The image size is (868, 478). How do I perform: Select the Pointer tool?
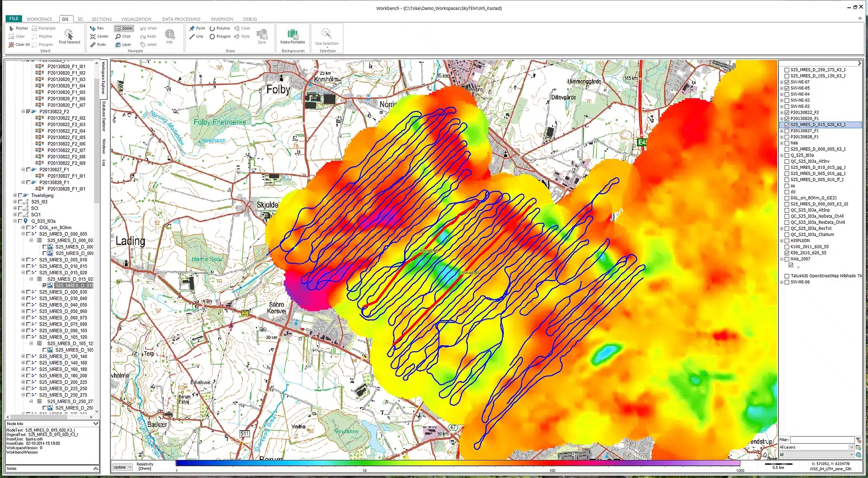click(19, 28)
